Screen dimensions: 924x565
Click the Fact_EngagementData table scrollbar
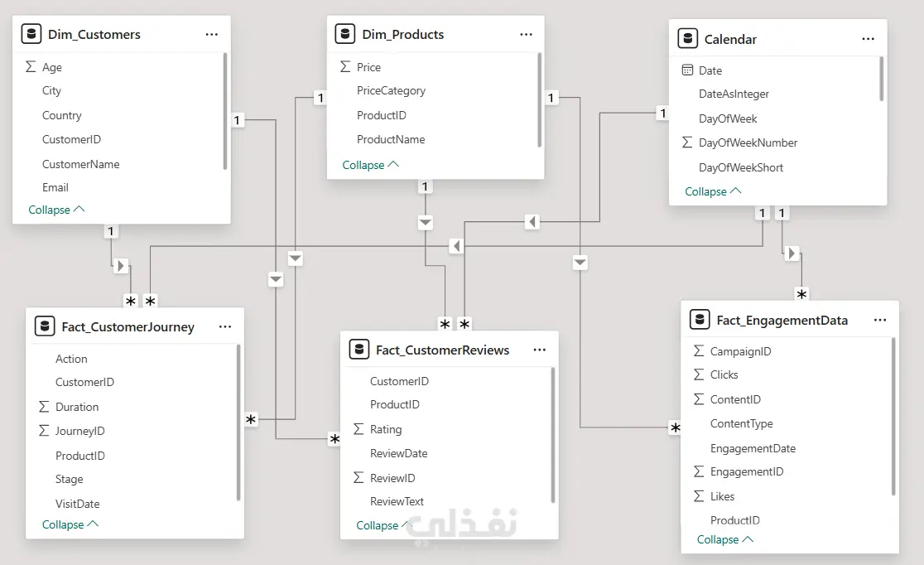tap(893, 416)
